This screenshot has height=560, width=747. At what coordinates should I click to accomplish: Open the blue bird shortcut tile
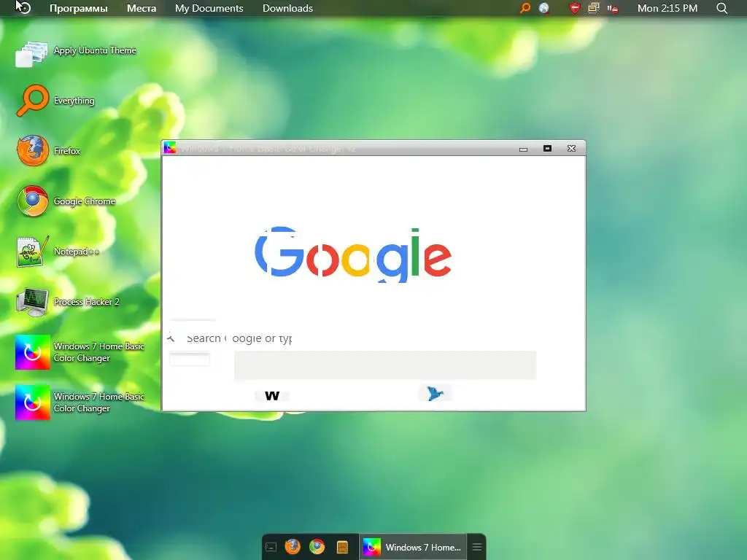(435, 393)
